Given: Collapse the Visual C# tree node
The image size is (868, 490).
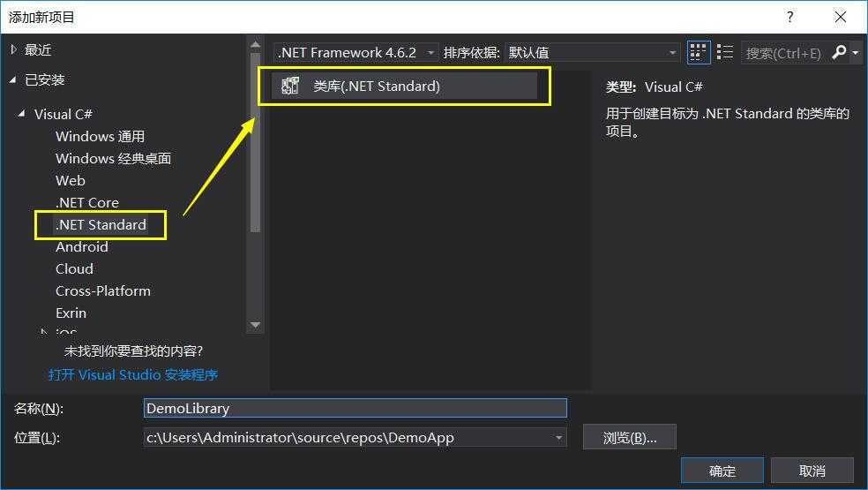Looking at the screenshot, I should (x=21, y=114).
